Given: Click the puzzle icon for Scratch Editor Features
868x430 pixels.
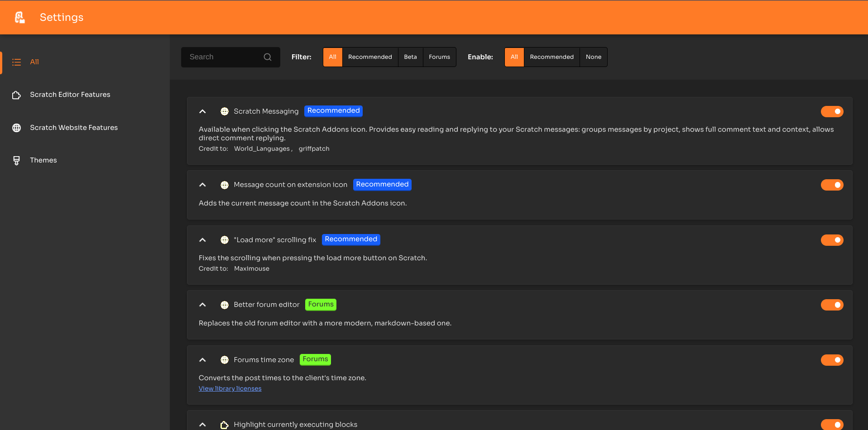Looking at the screenshot, I should click(17, 95).
